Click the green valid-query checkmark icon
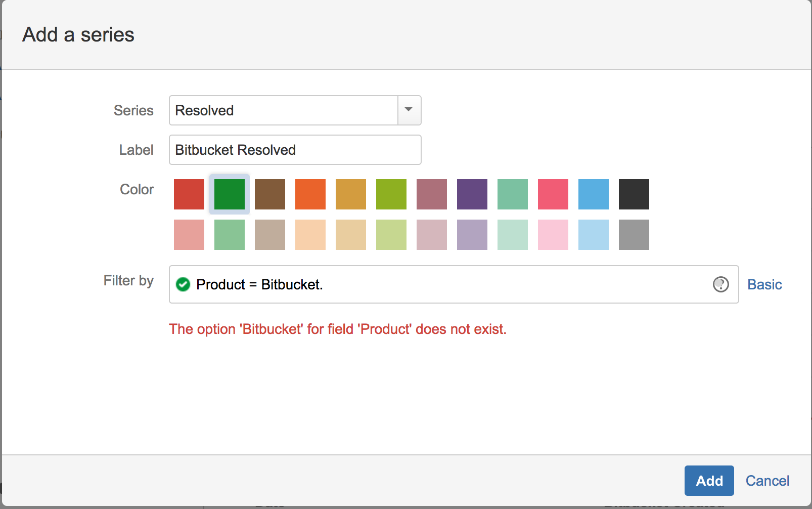The image size is (812, 509). point(183,284)
